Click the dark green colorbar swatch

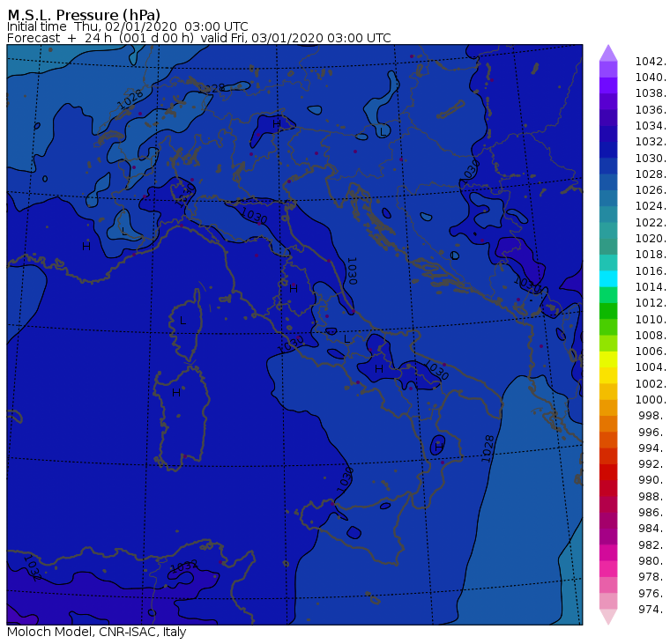pyautogui.click(x=608, y=311)
